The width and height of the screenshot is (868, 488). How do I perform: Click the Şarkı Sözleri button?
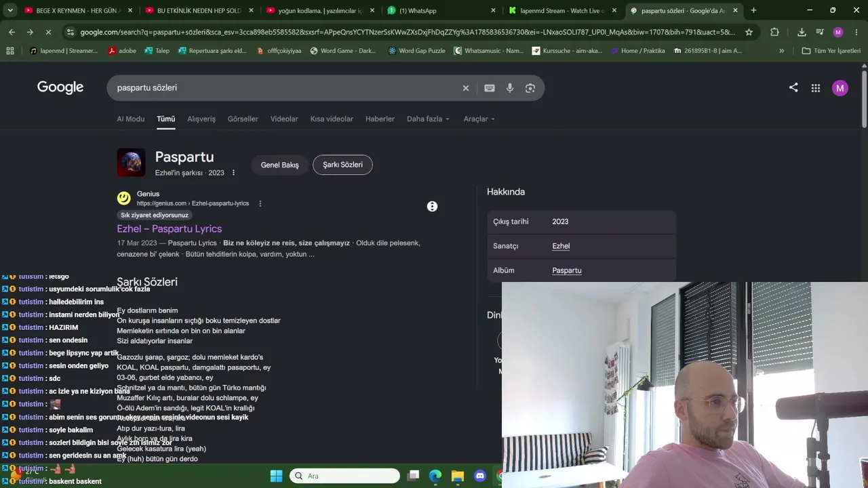342,165
